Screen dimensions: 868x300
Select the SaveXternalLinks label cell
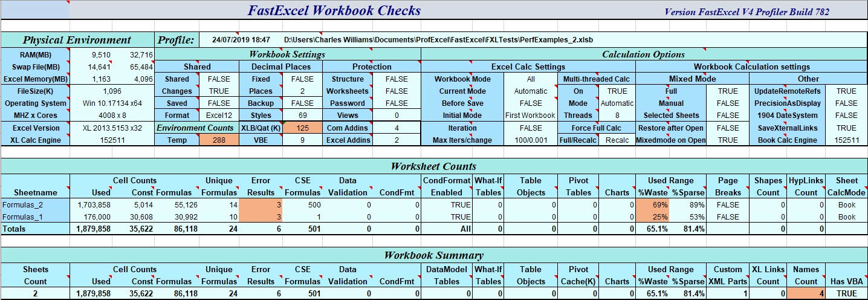[788, 128]
